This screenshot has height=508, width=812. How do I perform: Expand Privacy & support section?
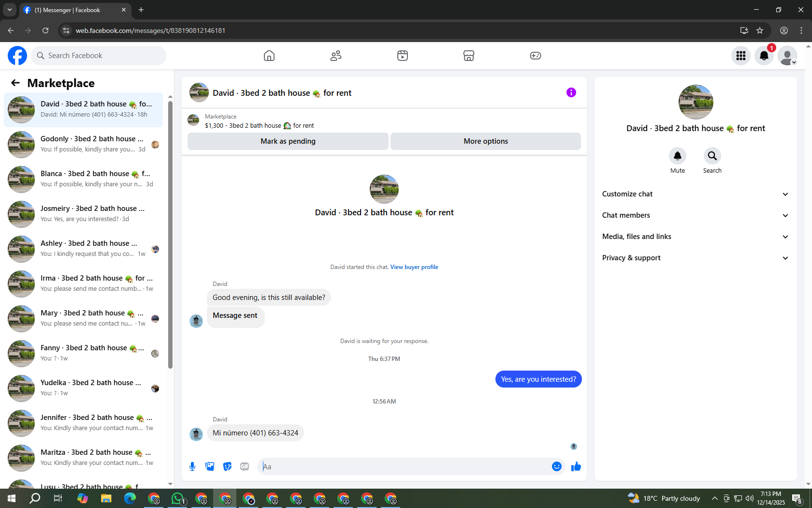point(696,258)
